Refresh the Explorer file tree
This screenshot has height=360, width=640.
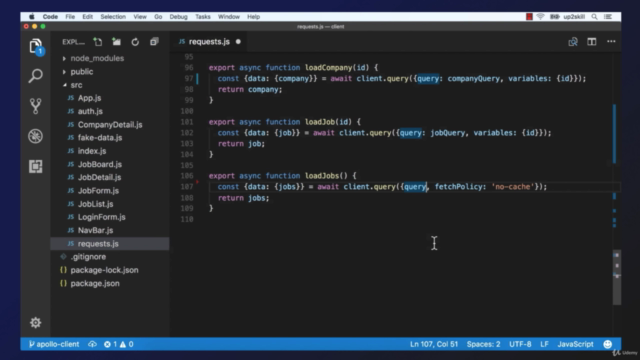pos(135,42)
